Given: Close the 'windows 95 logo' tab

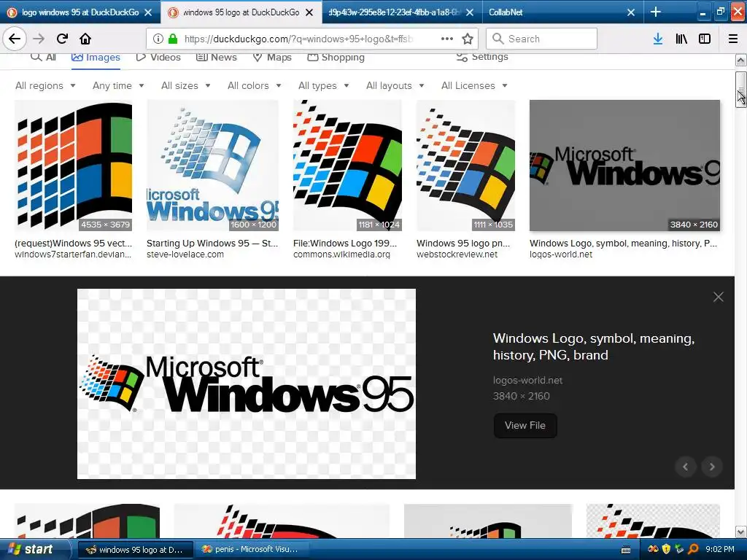Looking at the screenshot, I should point(309,12).
